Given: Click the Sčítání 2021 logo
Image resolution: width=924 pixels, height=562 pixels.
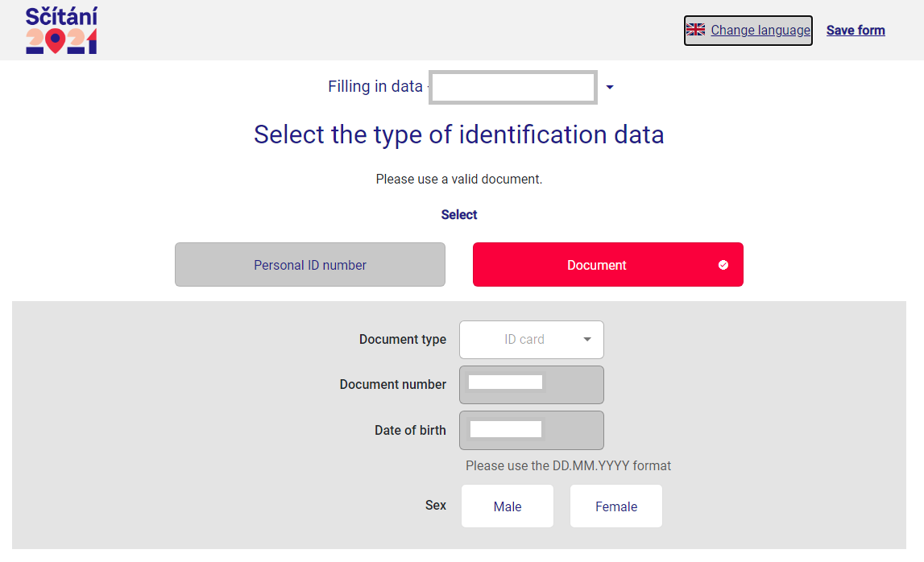Looking at the screenshot, I should tap(61, 31).
